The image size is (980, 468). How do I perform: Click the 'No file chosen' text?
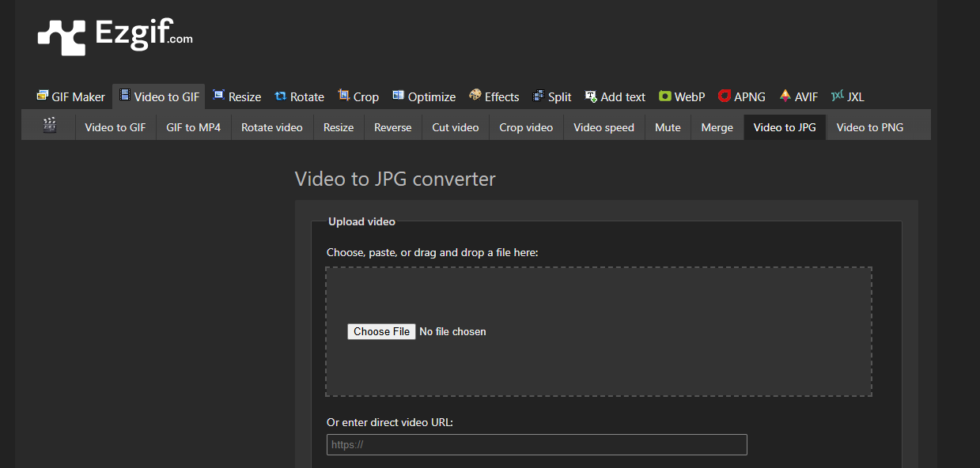(x=452, y=332)
